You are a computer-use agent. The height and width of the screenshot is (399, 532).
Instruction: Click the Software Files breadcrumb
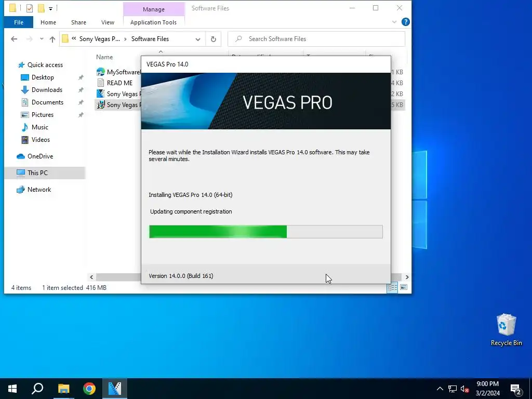click(x=150, y=39)
